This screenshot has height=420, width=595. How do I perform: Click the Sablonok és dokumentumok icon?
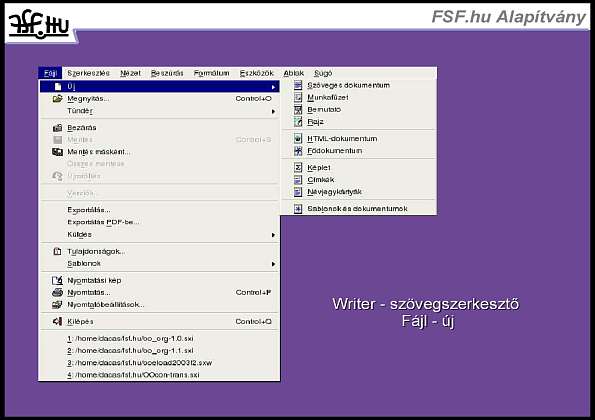point(298,208)
